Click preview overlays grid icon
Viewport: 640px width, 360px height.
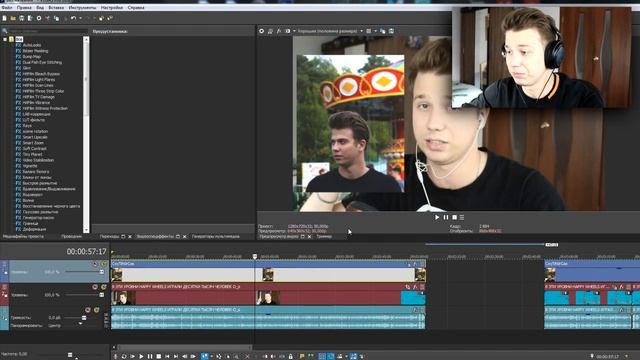(369, 31)
